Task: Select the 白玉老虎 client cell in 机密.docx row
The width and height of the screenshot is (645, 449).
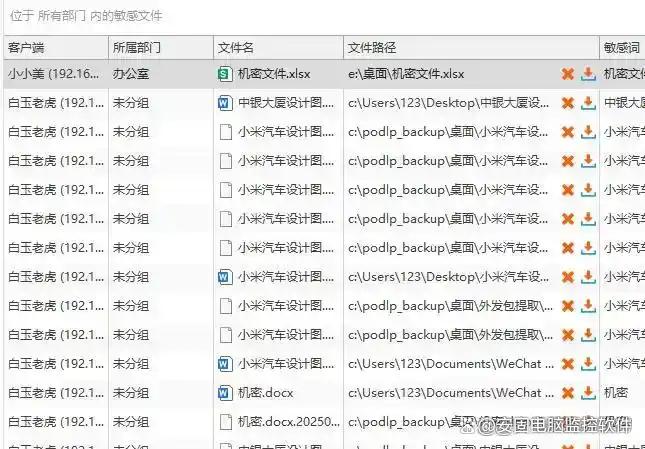Action: [x=56, y=393]
